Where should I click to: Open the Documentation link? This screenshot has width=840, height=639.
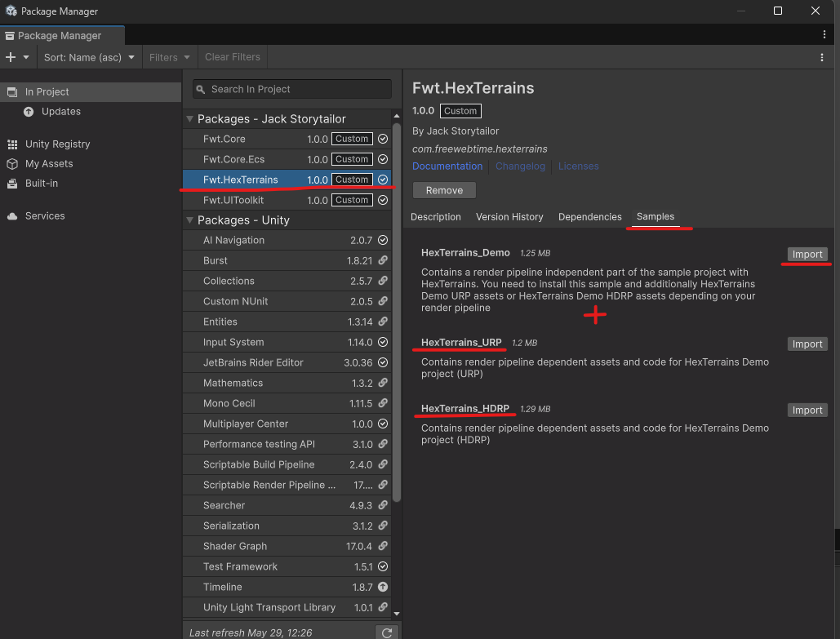tap(447, 166)
